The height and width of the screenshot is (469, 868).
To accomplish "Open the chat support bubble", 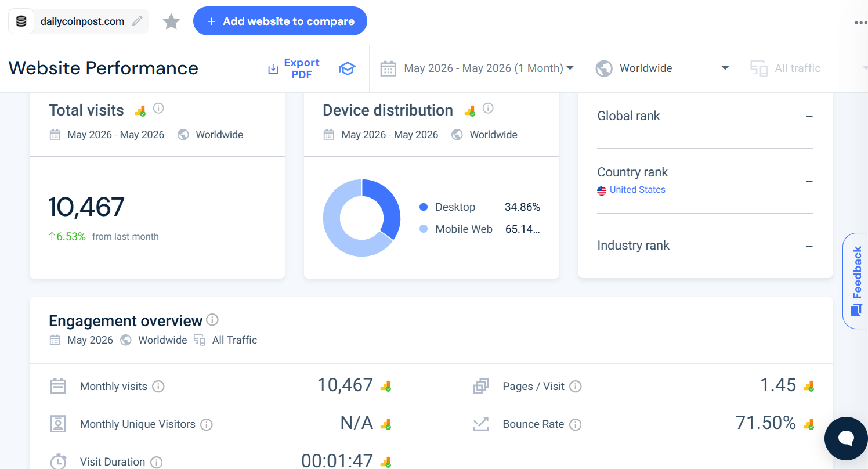I will tap(846, 438).
